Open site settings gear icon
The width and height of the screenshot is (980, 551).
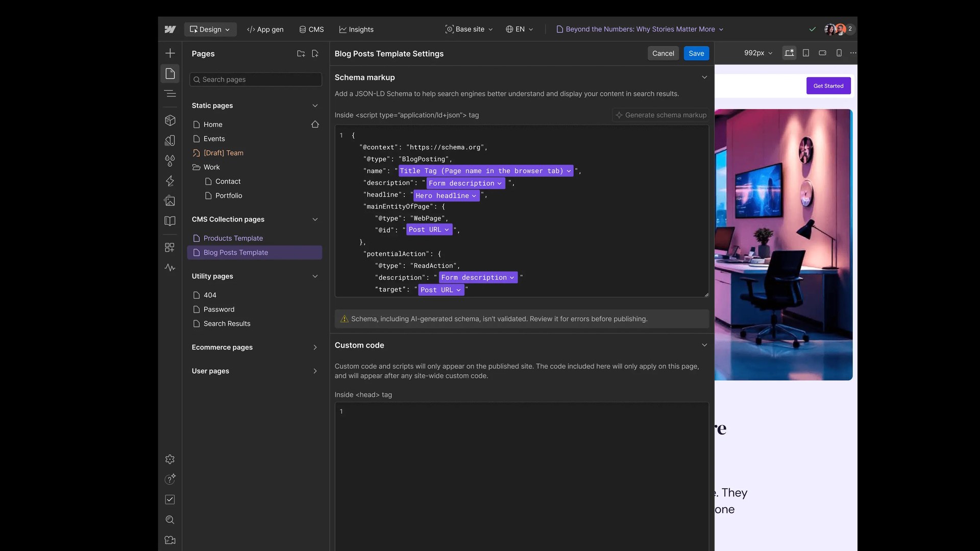[x=170, y=459]
